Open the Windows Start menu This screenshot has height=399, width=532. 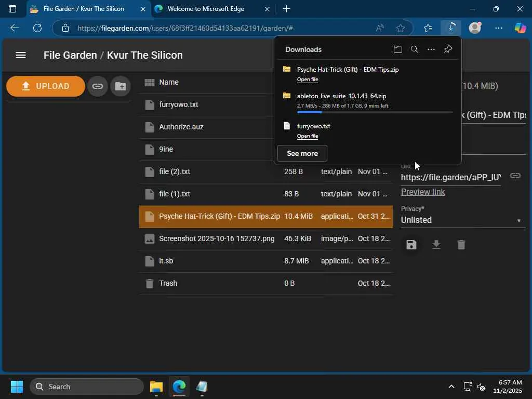[17, 387]
